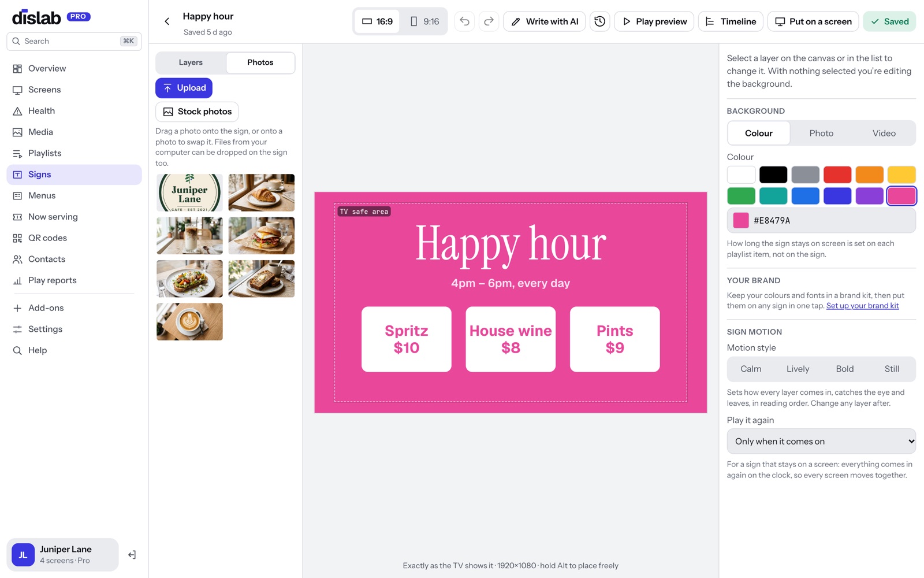Open Stock photos
The width and height of the screenshot is (924, 578).
click(197, 112)
